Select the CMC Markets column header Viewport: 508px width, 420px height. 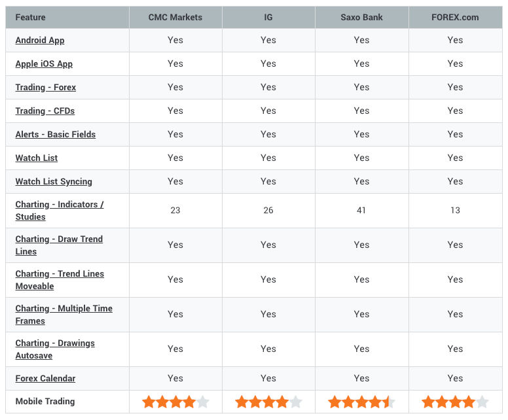pos(175,17)
